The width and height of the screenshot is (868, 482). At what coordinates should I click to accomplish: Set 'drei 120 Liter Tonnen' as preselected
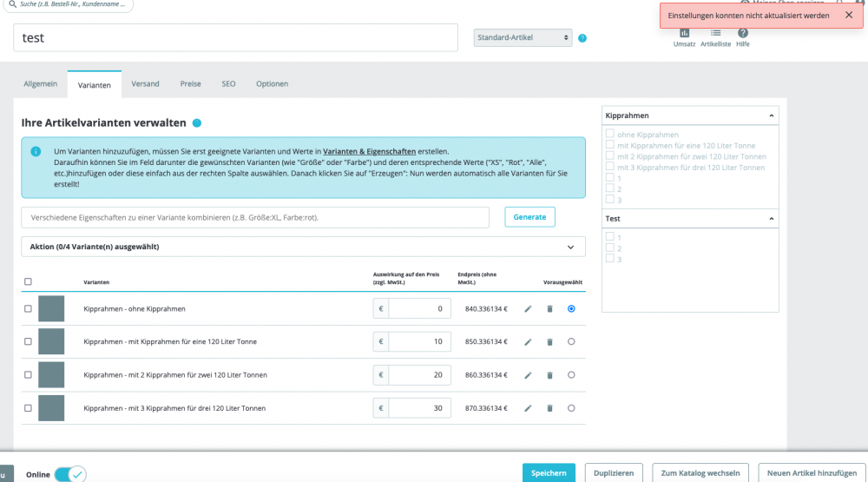coord(571,408)
